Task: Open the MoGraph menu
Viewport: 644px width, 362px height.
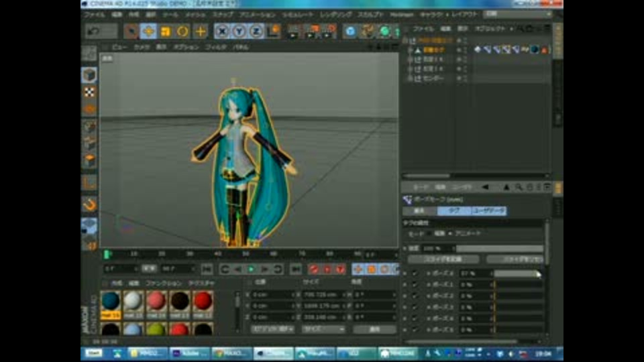Action: point(401,14)
